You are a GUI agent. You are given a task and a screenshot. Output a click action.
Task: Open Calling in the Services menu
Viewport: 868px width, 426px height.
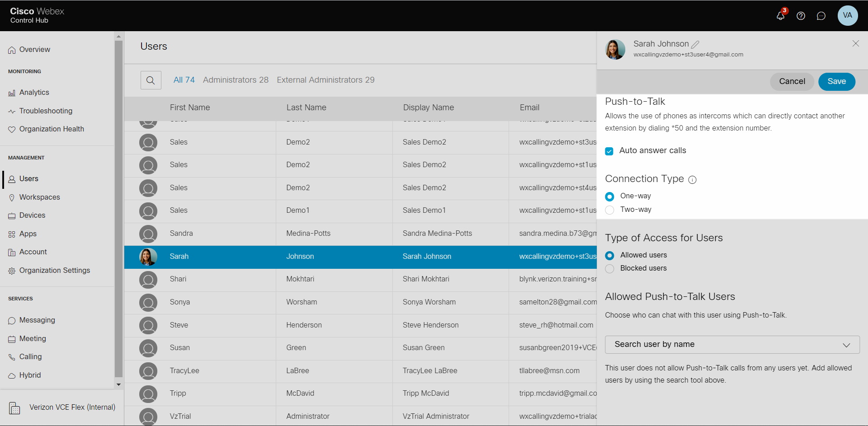click(x=30, y=357)
